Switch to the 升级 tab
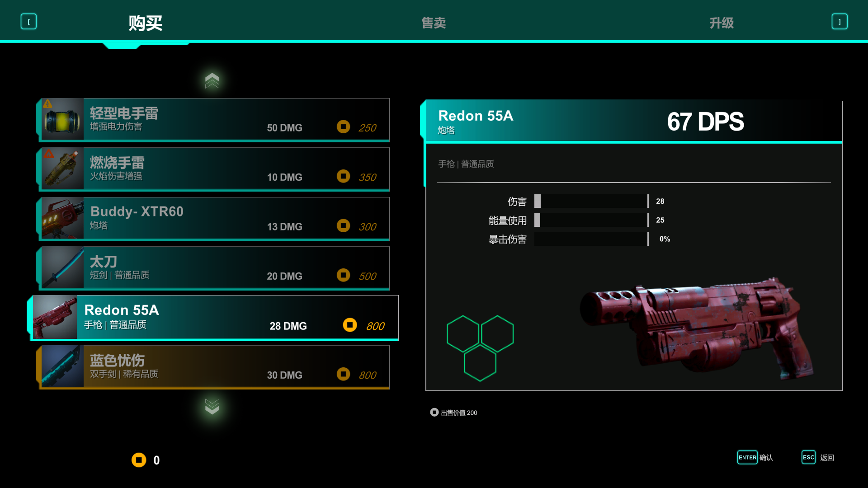 722,23
